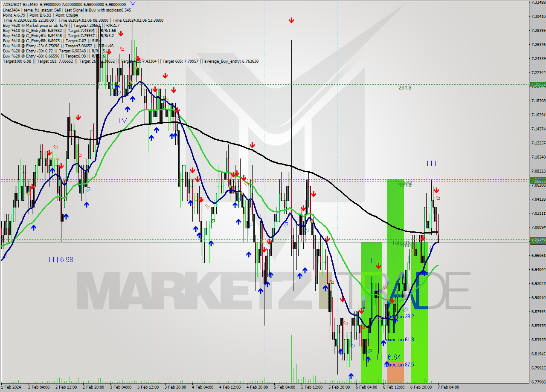The height and width of the screenshot is (392, 546).
Task: Select the 'I I I 6.84' wave label
Action: 389,357
